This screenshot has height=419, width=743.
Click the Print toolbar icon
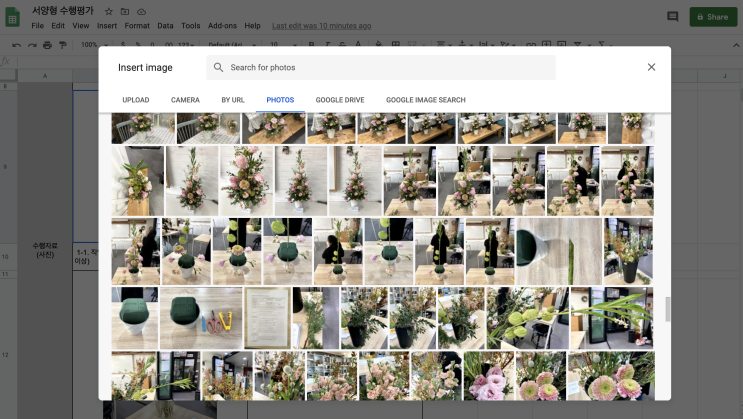[x=47, y=45]
